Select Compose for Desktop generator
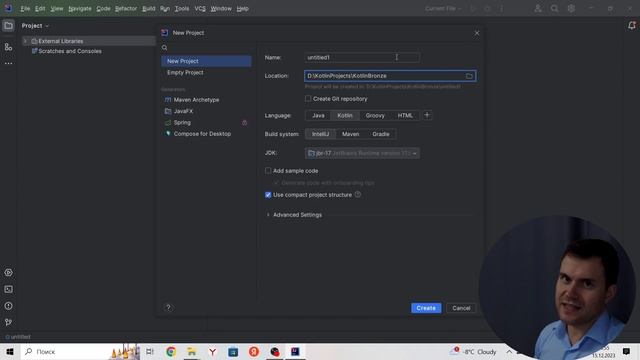Image resolution: width=640 pixels, height=360 pixels. point(202,134)
